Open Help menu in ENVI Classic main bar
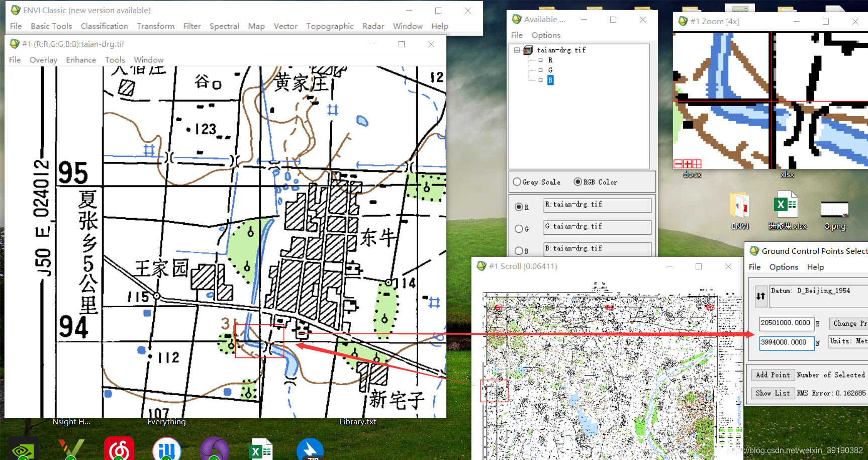Viewport: 868px width, 460px height. (440, 26)
